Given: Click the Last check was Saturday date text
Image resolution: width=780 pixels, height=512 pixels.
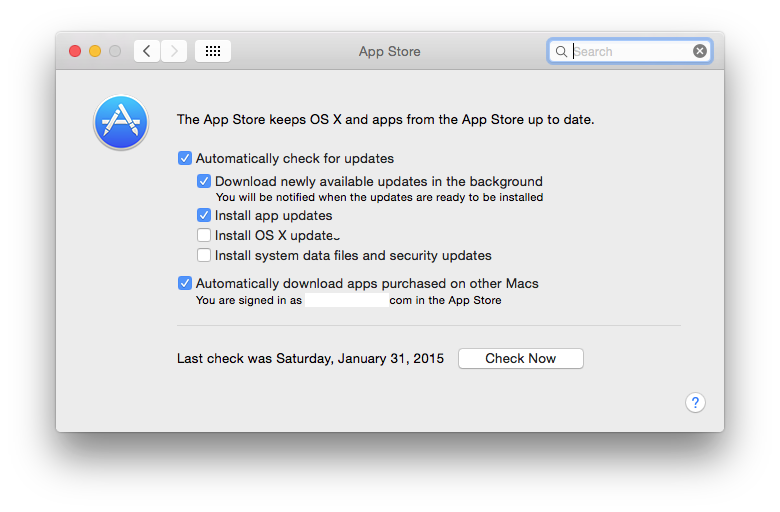Looking at the screenshot, I should [310, 359].
